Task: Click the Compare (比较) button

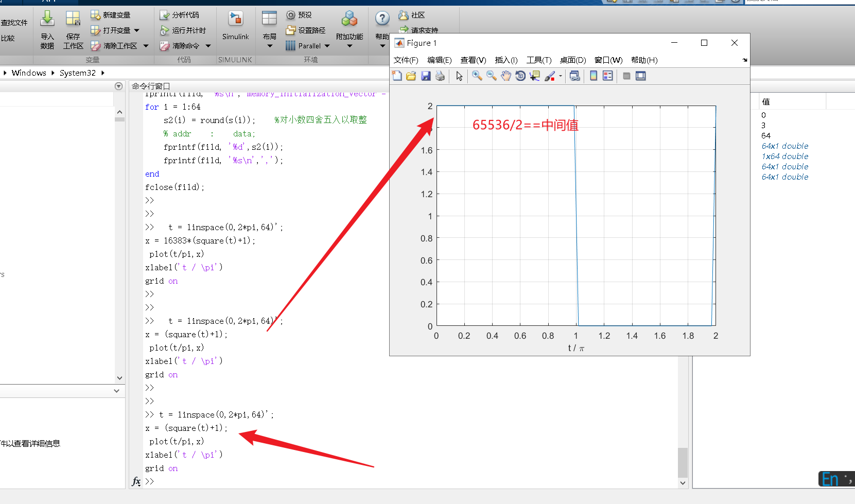Action: (8, 38)
